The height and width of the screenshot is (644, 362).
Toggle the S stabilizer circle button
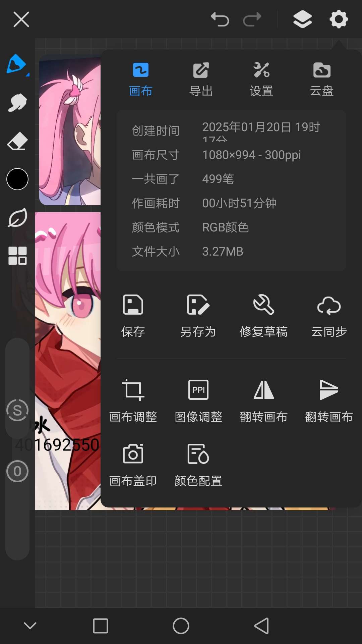[x=17, y=410]
